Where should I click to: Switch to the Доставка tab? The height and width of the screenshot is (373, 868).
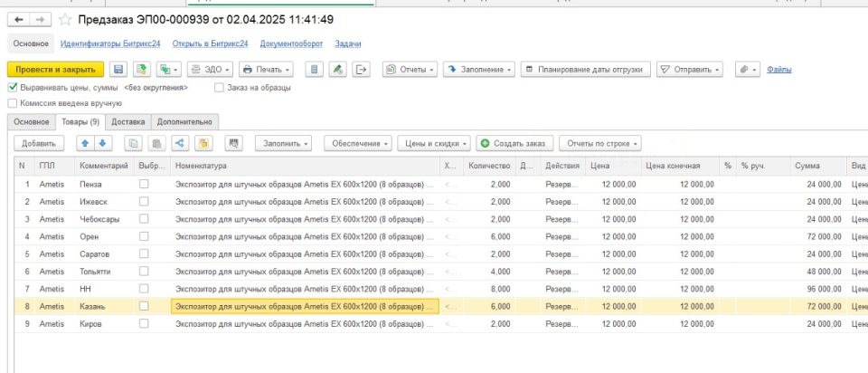click(127, 121)
